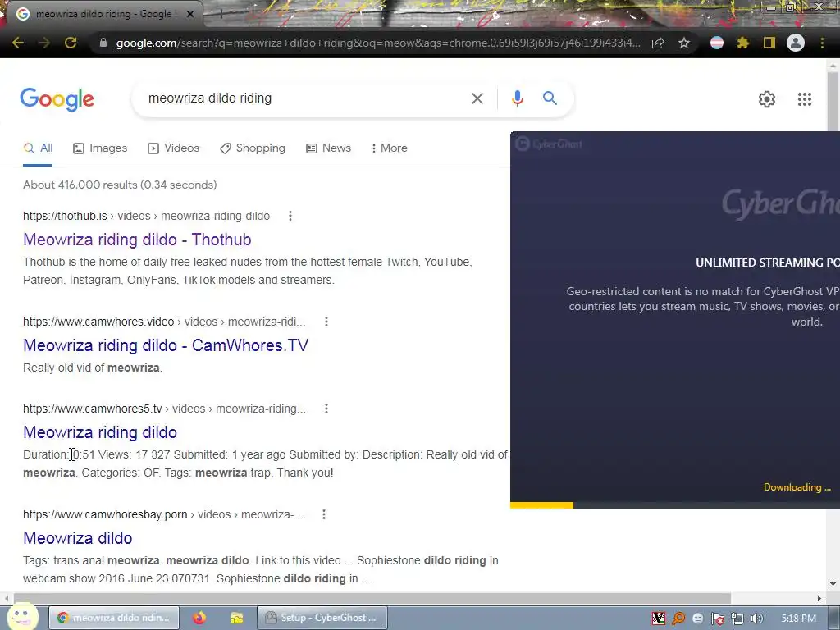Click the grey circle tray icon
The image size is (840, 630).
click(697, 619)
